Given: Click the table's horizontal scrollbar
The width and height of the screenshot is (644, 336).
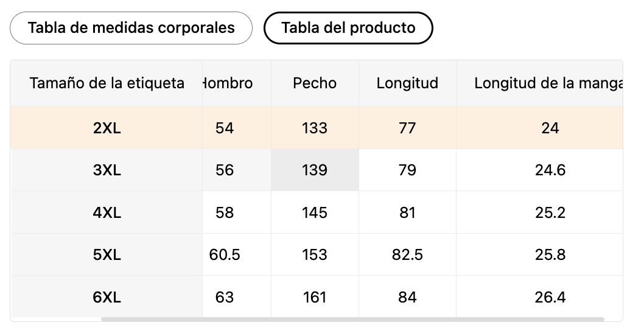Looking at the screenshot, I should click(352, 319).
